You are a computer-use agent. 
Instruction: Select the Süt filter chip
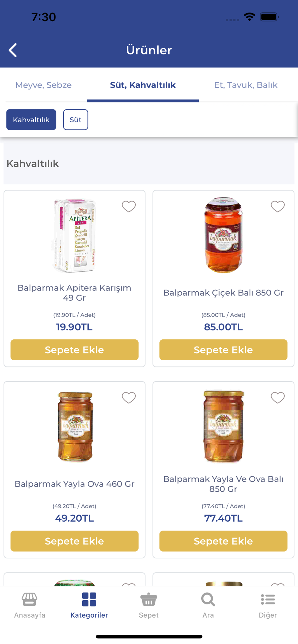75,120
